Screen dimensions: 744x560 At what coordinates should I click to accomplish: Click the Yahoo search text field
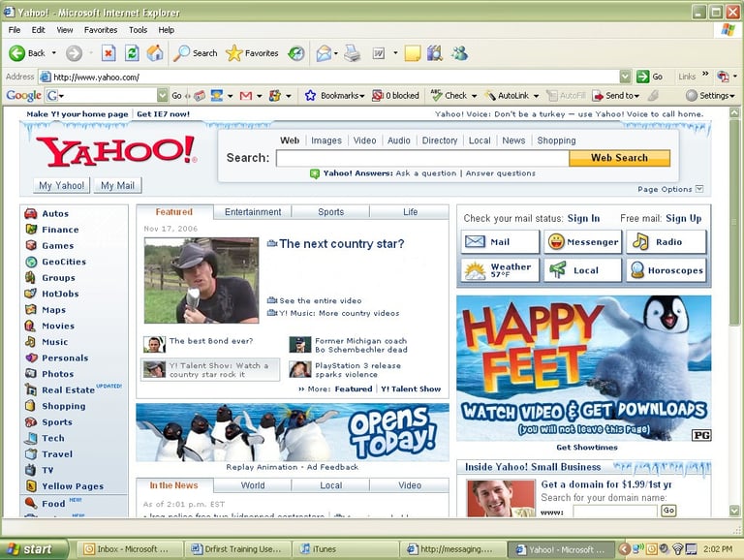coord(422,158)
